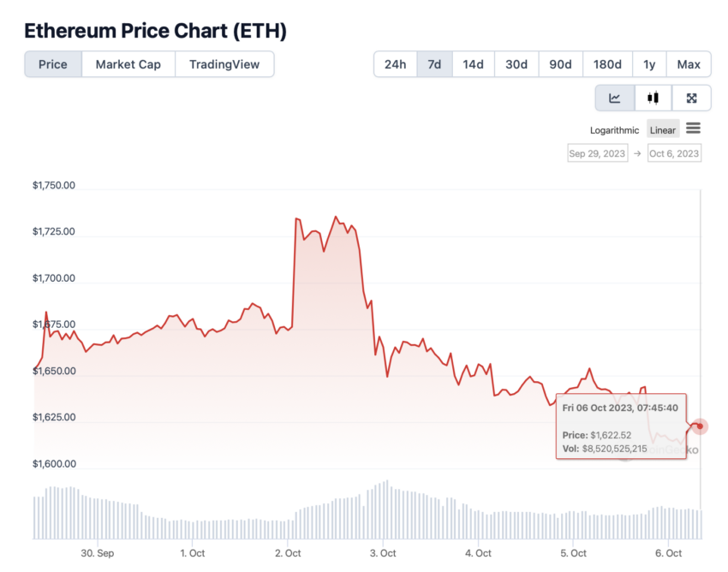Select the 24h range button
Image resolution: width=728 pixels, height=572 pixels.
click(395, 64)
